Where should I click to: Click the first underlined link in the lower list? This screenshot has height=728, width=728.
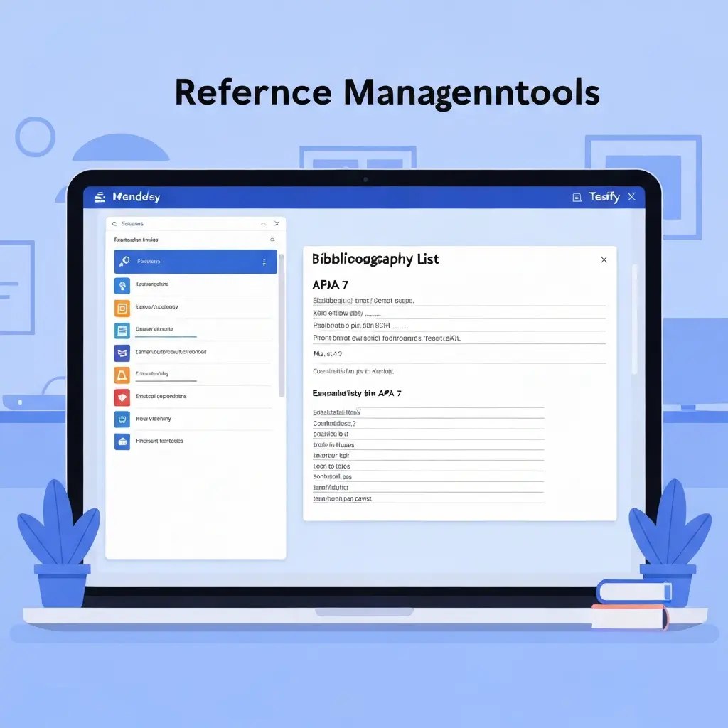tap(336, 412)
